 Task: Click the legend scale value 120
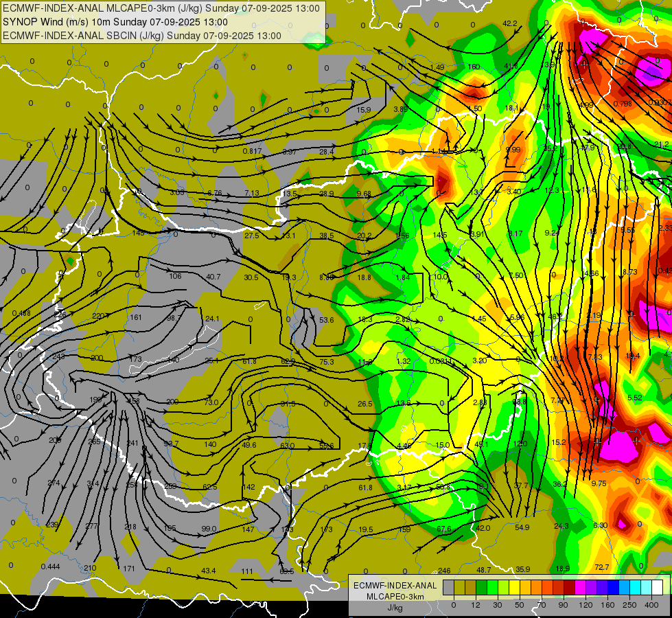tap(586, 605)
